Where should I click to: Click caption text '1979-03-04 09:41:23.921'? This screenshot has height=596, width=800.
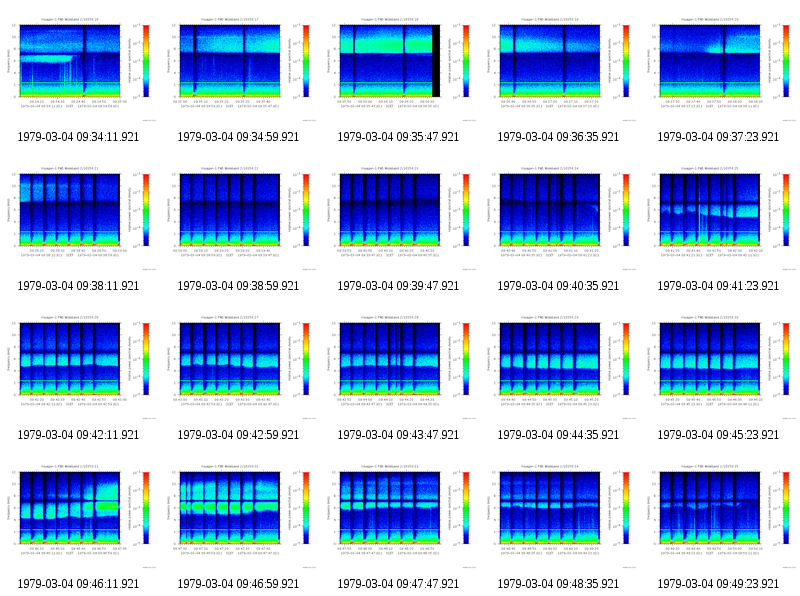click(719, 286)
